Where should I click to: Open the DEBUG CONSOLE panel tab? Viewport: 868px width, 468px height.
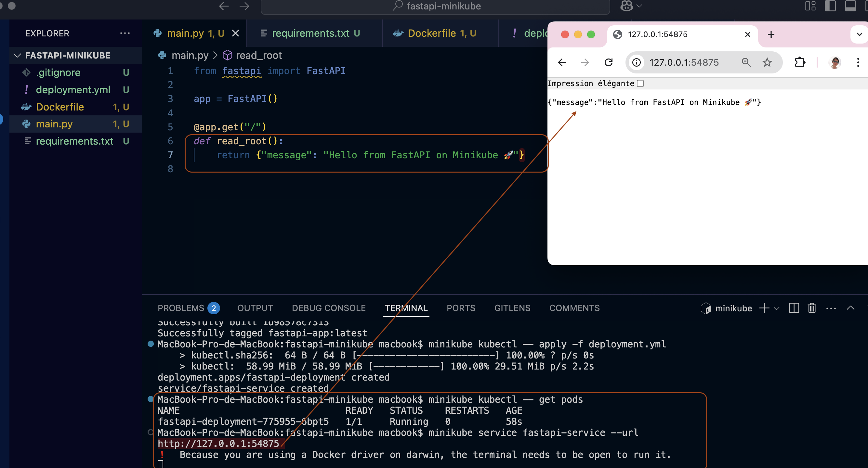[329, 308]
